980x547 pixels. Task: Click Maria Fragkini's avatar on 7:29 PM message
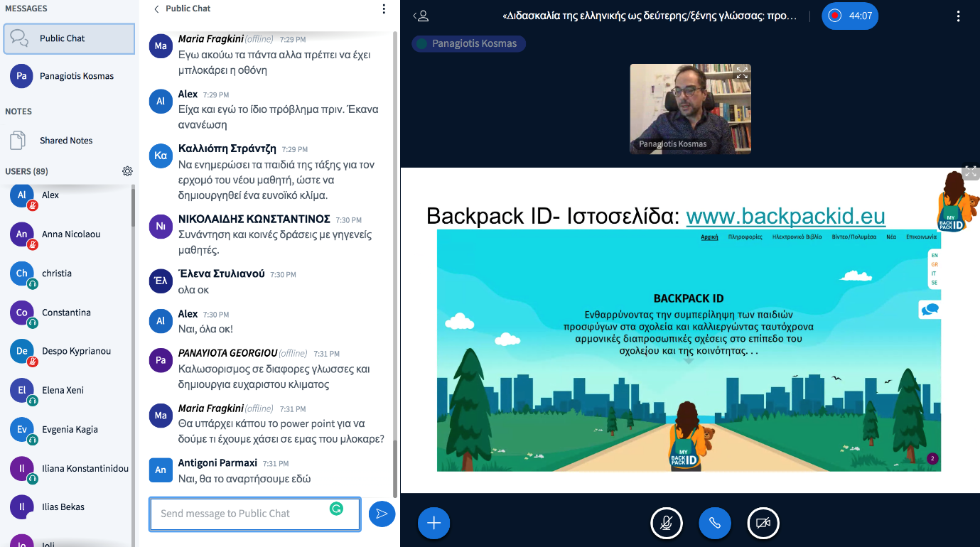click(161, 45)
